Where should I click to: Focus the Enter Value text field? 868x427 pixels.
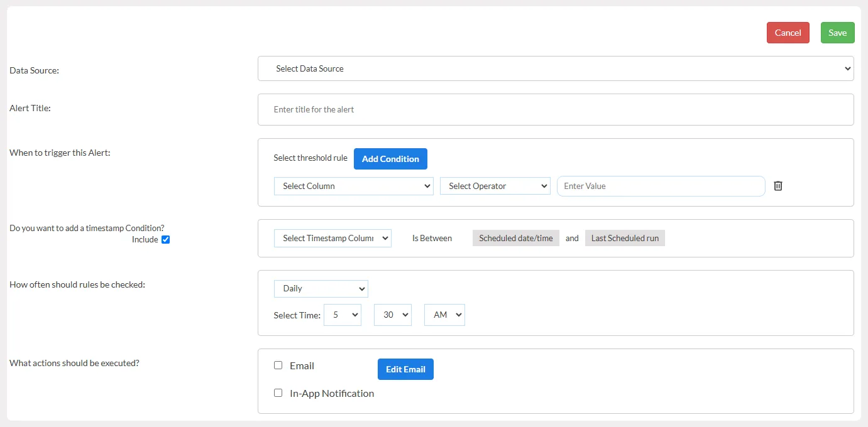[661, 186]
